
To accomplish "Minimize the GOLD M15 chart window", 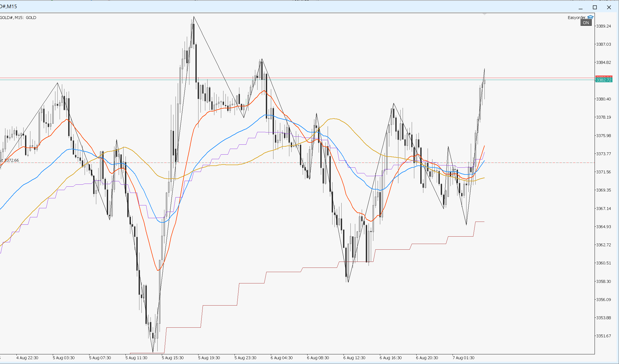I will click(580, 7).
